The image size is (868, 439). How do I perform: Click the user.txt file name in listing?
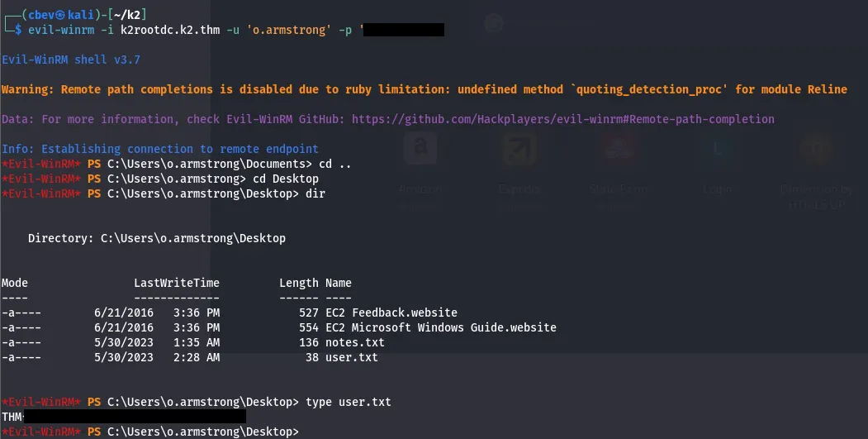[x=351, y=357]
